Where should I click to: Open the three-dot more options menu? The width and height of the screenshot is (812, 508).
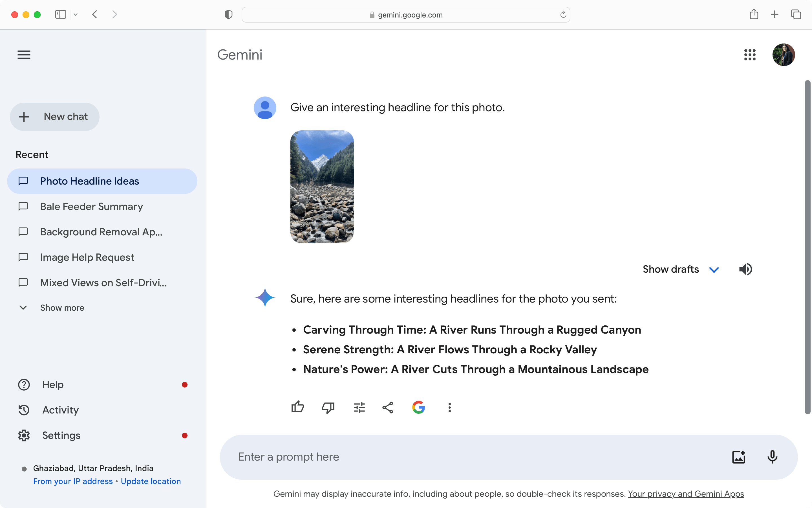tap(450, 408)
